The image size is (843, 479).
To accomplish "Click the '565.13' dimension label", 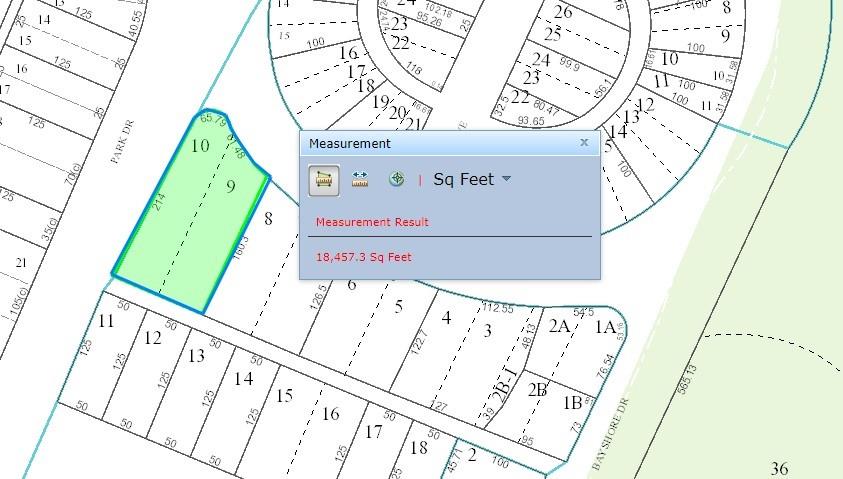I will 688,380.
